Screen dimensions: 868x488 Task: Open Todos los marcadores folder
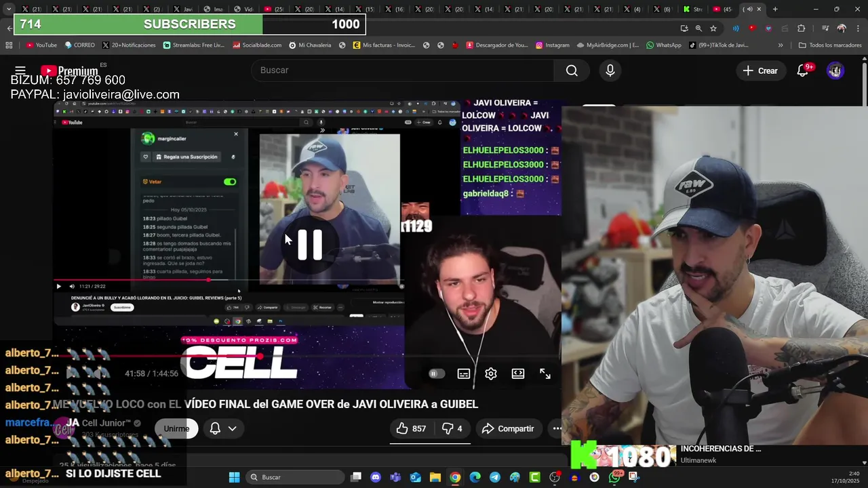click(830, 45)
